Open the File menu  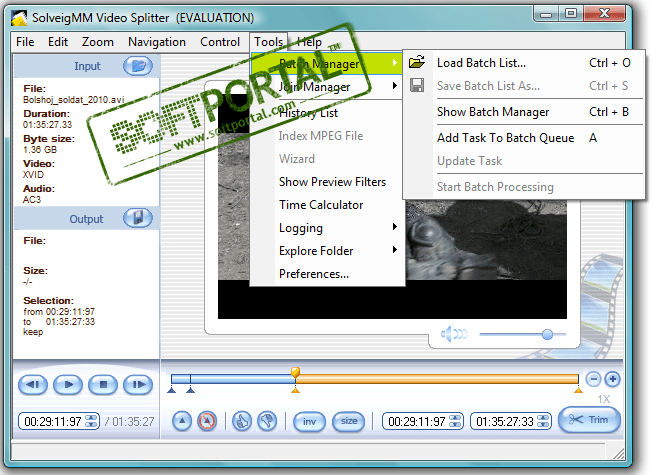(x=25, y=42)
